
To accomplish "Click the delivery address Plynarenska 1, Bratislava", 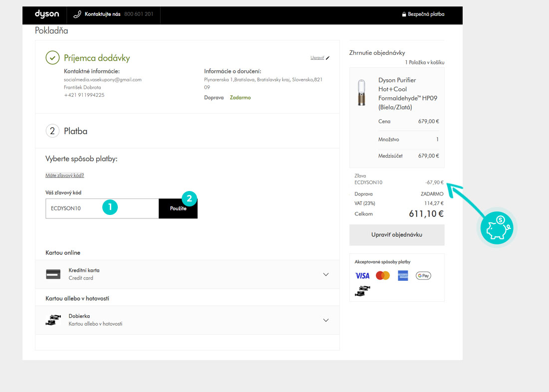I will [264, 83].
